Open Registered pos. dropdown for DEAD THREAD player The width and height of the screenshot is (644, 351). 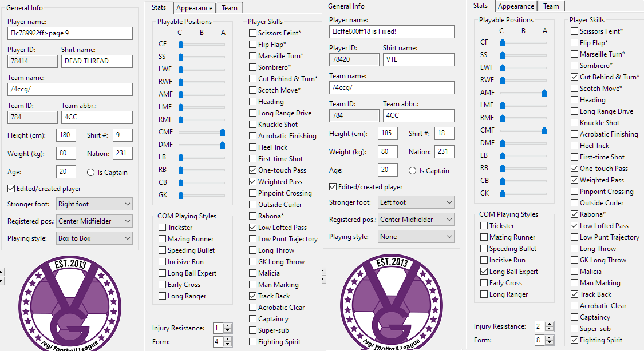coord(94,221)
